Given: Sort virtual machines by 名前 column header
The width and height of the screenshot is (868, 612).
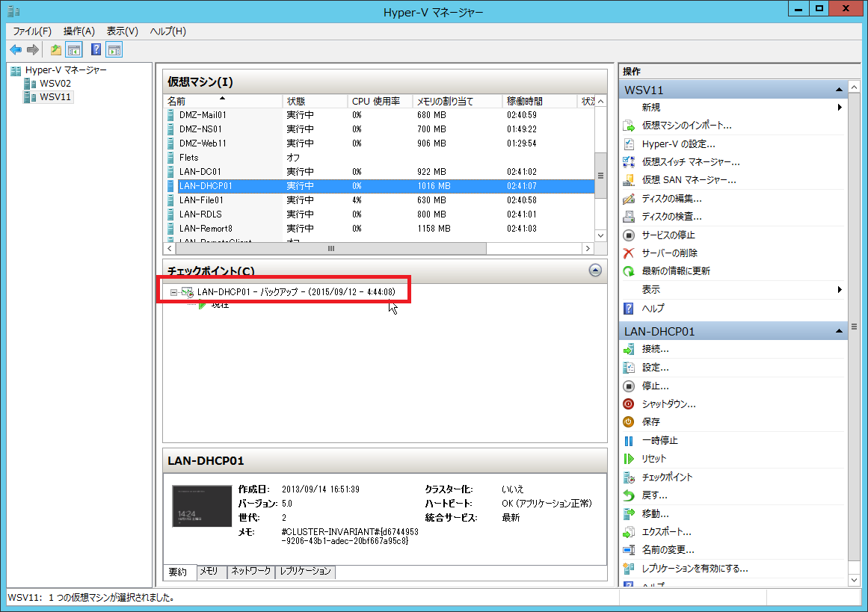Looking at the screenshot, I should coord(223,102).
